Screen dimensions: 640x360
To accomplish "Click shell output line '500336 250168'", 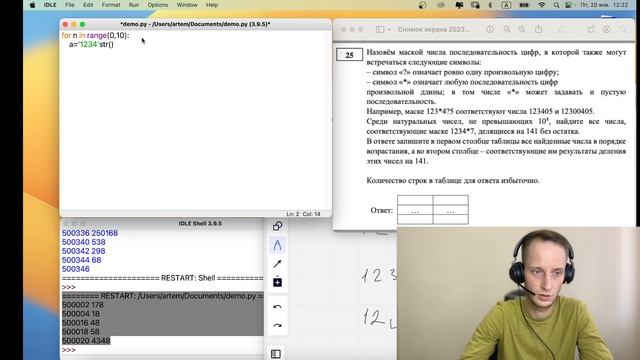I will coord(90,233).
